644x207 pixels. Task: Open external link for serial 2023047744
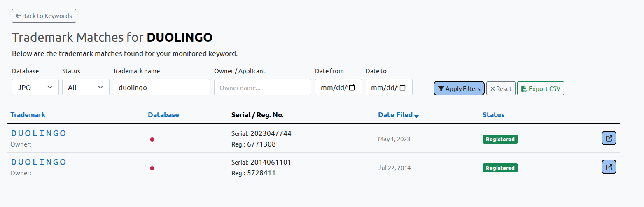point(609,138)
